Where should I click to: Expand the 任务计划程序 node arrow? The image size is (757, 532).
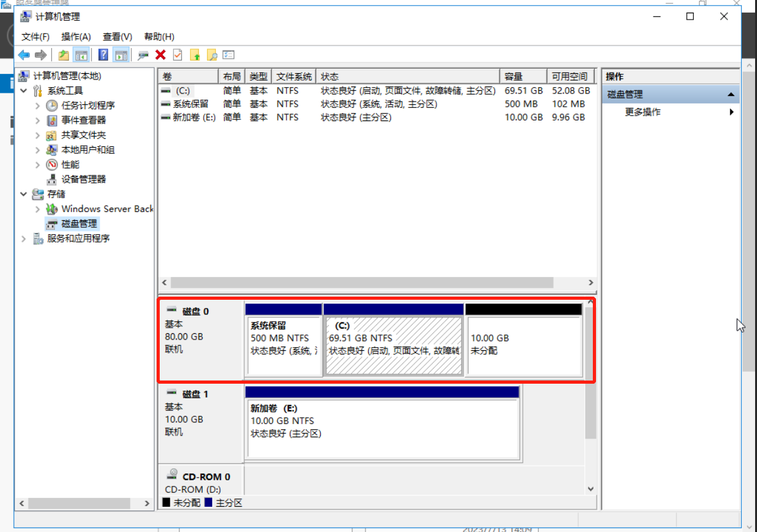[x=38, y=105]
